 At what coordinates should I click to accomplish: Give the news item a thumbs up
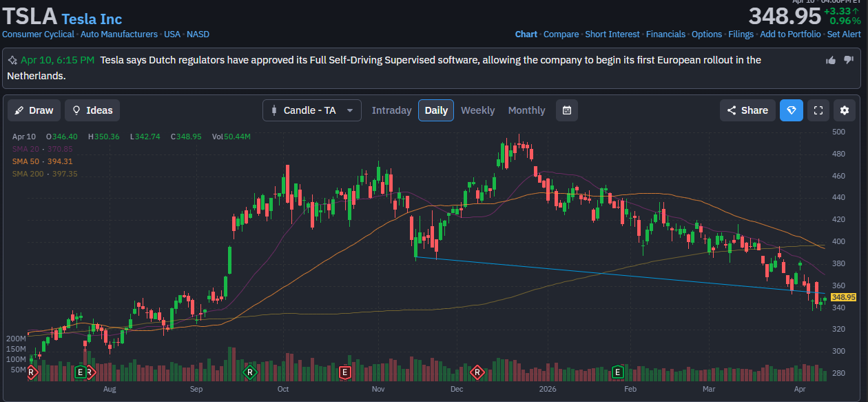(x=831, y=60)
